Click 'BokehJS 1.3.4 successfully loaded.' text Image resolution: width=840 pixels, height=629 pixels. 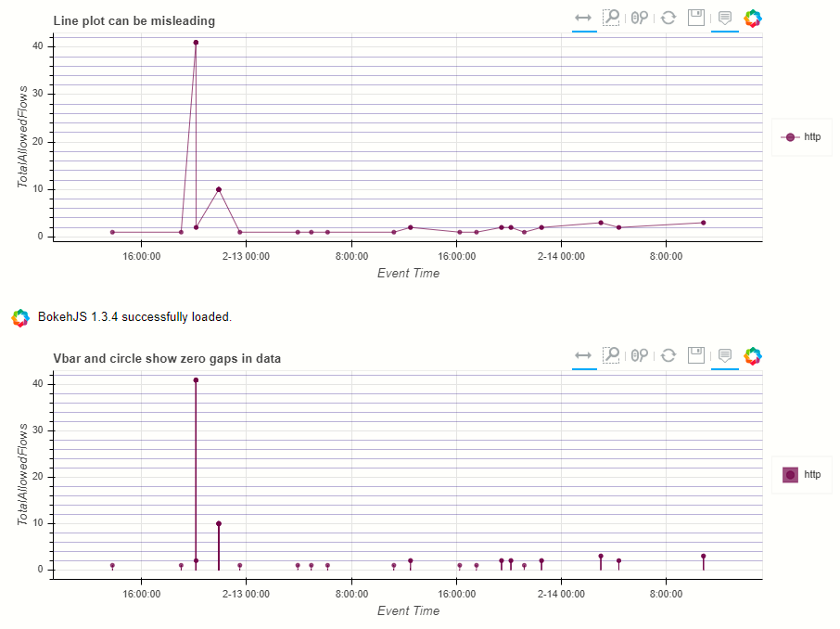(134, 317)
